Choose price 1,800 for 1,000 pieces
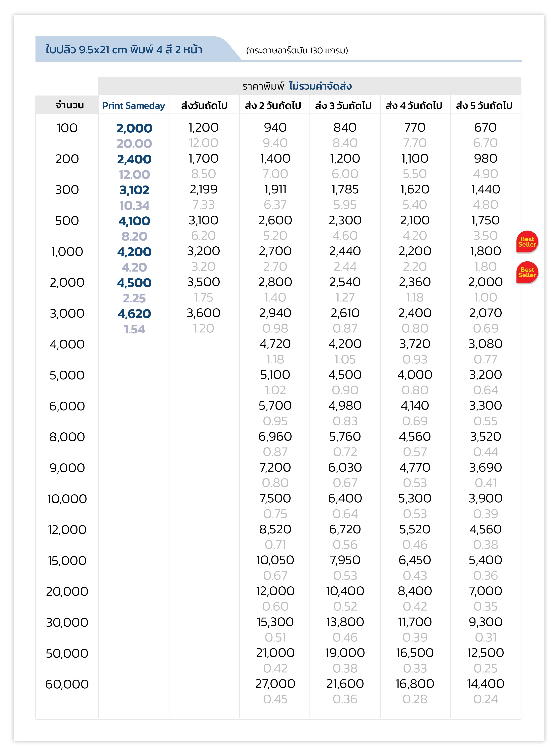Image resolution: width=558 pixels, height=756 pixels. [x=485, y=251]
